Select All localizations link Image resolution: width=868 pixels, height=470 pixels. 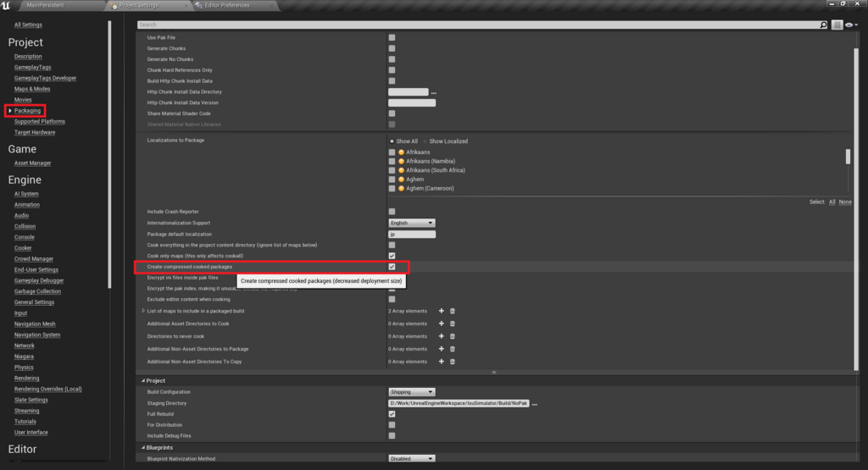point(832,202)
